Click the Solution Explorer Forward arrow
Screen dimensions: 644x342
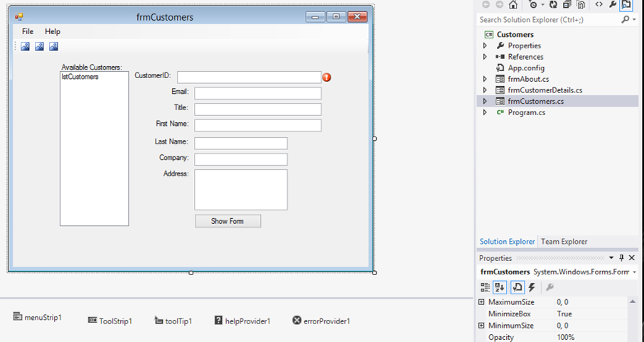(500, 4)
